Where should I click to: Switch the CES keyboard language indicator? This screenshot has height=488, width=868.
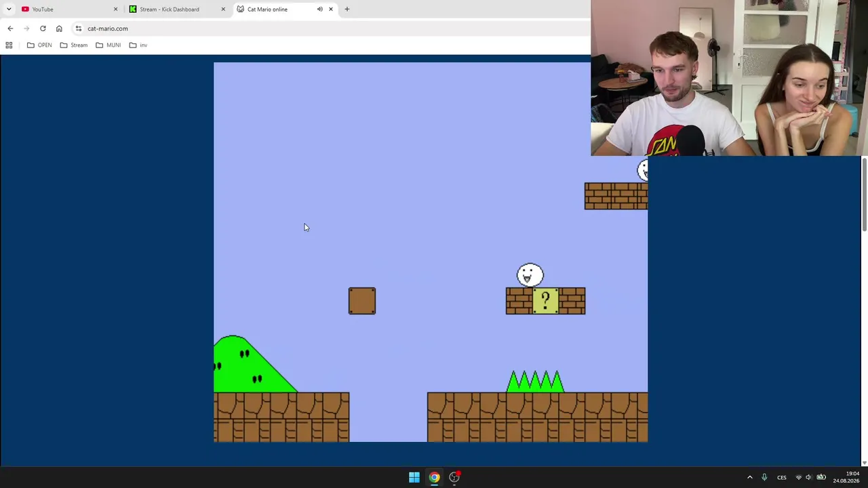coord(782,477)
